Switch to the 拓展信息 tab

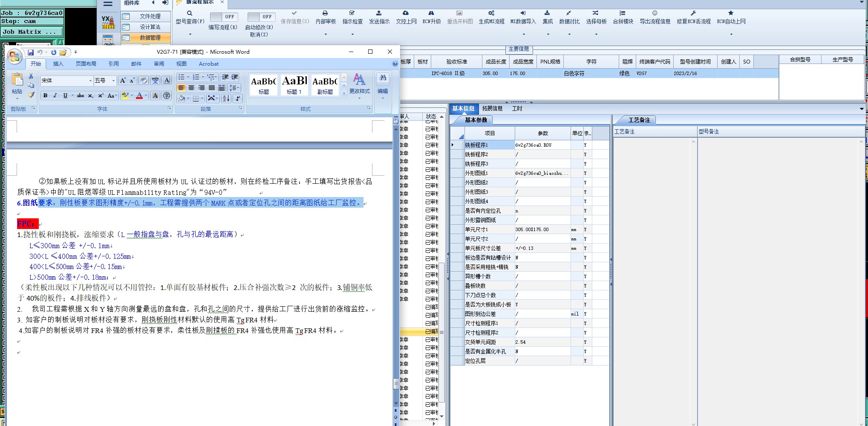[x=492, y=108]
